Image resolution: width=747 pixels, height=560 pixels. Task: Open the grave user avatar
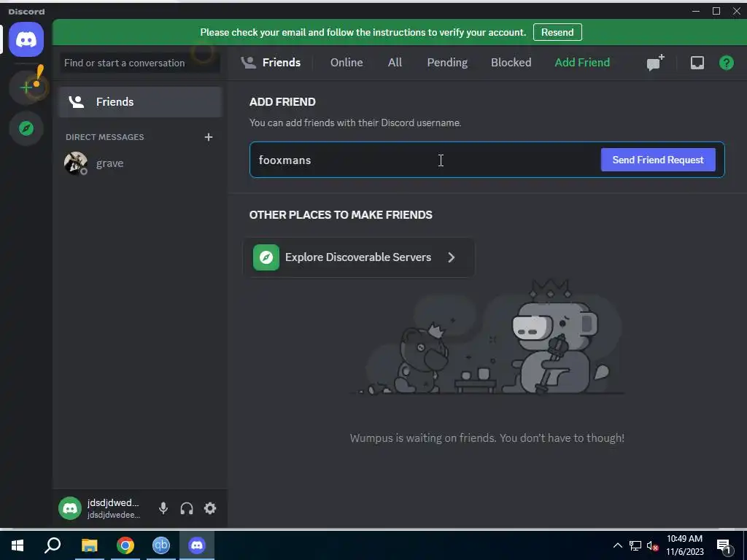pyautogui.click(x=75, y=163)
